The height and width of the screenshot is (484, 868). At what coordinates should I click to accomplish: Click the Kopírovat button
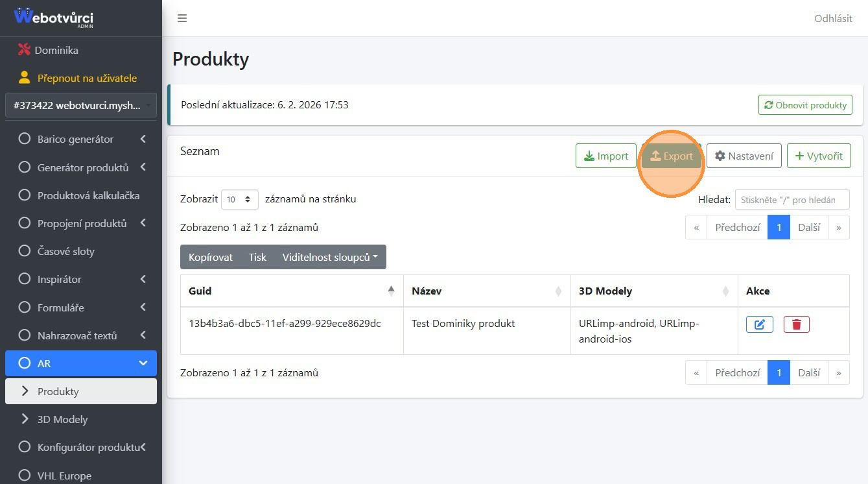click(211, 257)
